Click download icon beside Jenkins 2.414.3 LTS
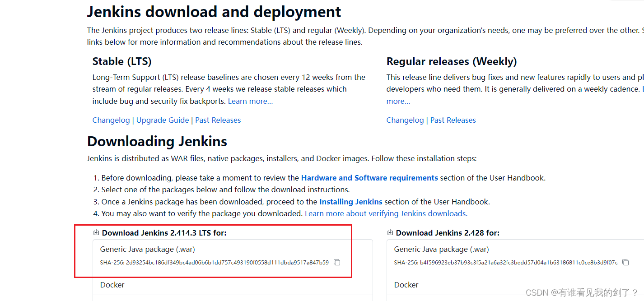The image size is (644, 301). tap(96, 232)
